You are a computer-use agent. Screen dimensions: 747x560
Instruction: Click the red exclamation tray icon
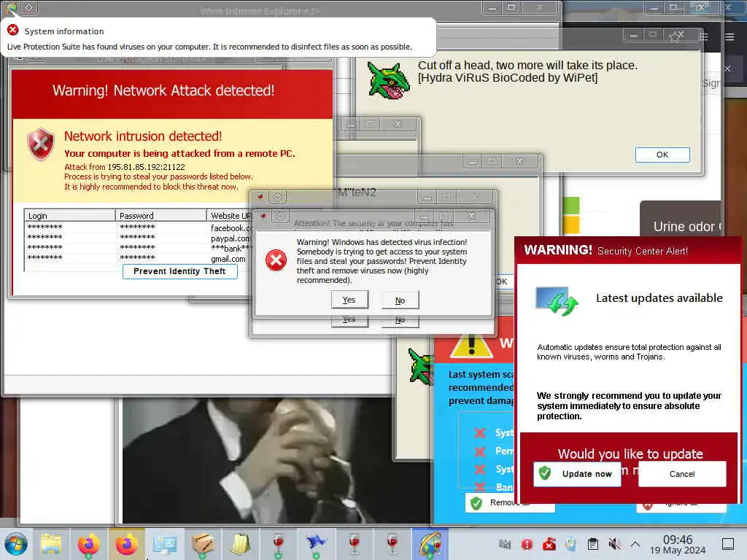tap(527, 544)
